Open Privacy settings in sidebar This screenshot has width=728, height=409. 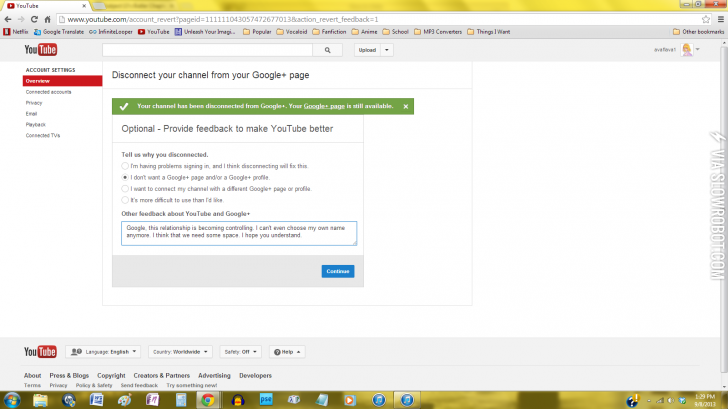(34, 103)
